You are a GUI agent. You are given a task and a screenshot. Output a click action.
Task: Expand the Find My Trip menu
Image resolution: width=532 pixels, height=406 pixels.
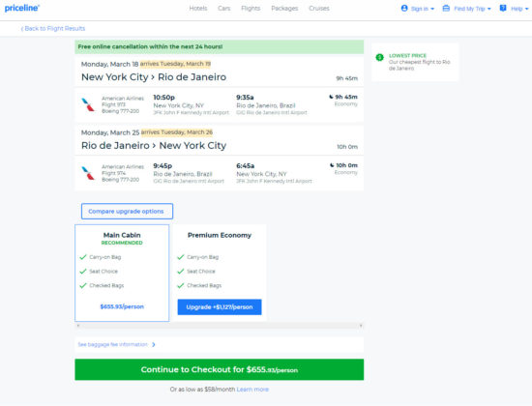tap(467, 9)
